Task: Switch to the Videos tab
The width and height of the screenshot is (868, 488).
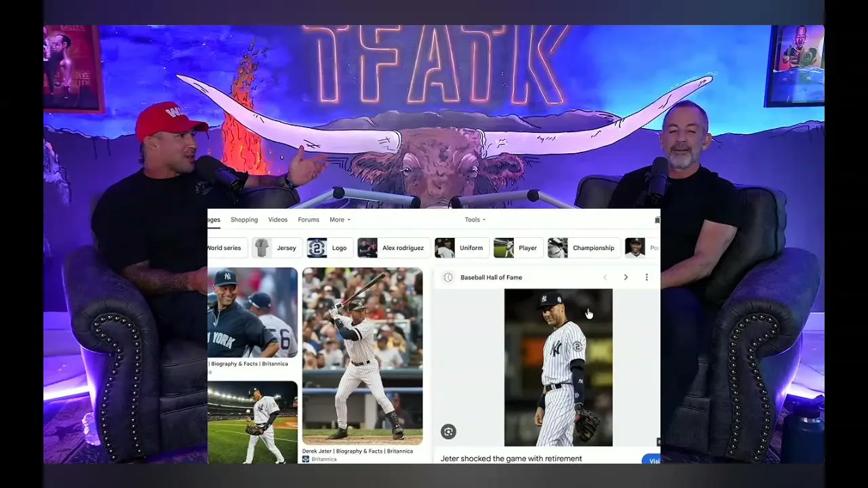Action: [x=278, y=220]
